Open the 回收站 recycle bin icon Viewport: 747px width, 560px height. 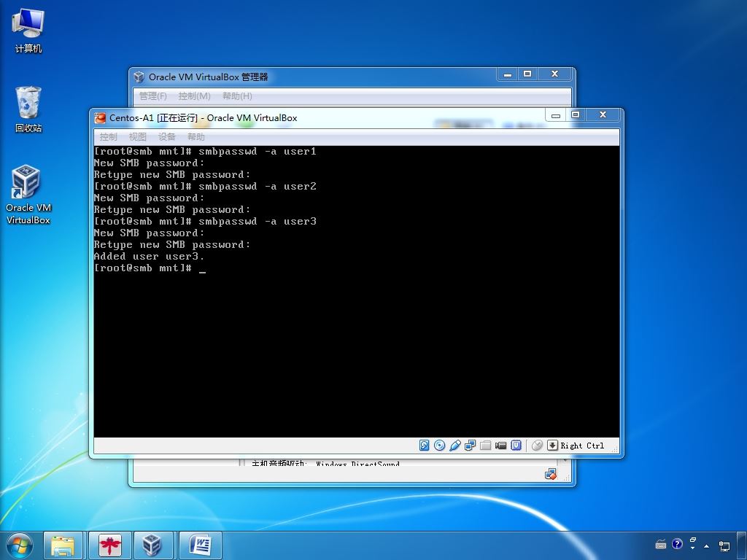(28, 109)
